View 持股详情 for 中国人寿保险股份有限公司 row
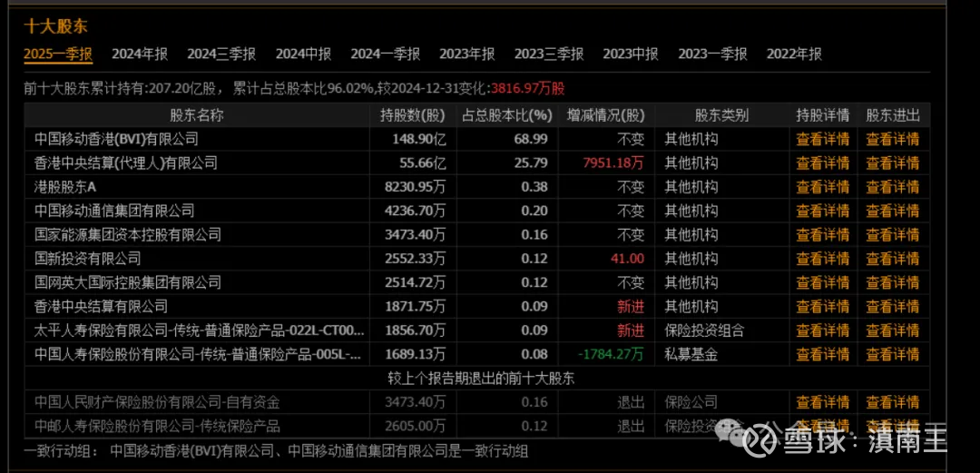 822,354
